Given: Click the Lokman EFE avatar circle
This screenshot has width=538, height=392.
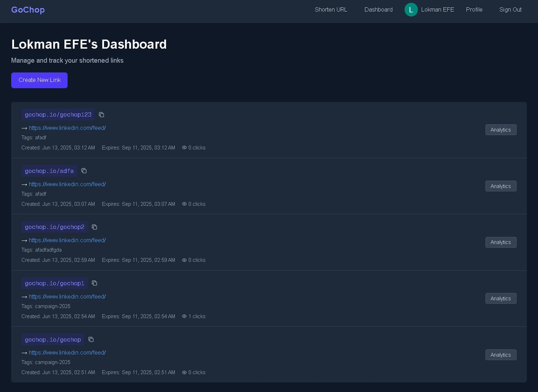Looking at the screenshot, I should (411, 9).
